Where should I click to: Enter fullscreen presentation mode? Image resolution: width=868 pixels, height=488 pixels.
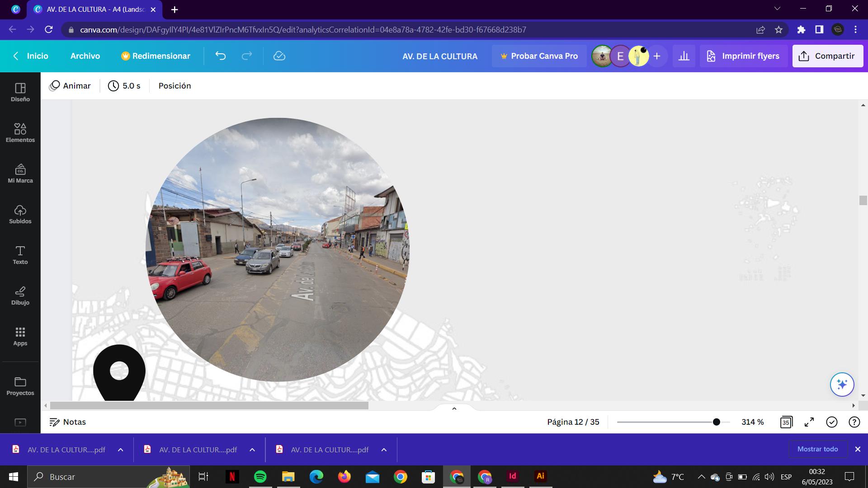coord(809,422)
